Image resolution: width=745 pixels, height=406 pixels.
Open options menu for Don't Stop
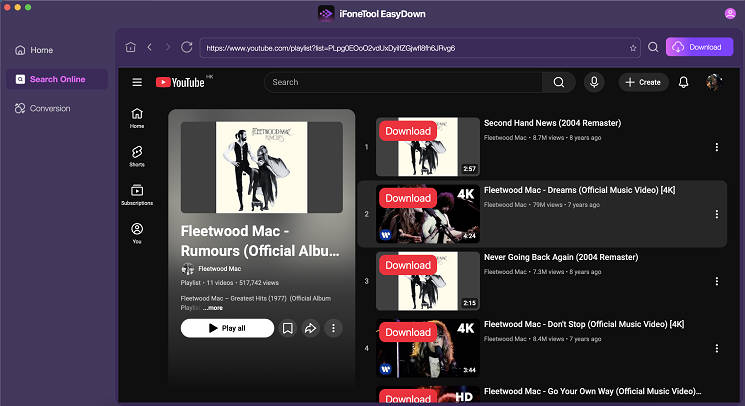716,349
